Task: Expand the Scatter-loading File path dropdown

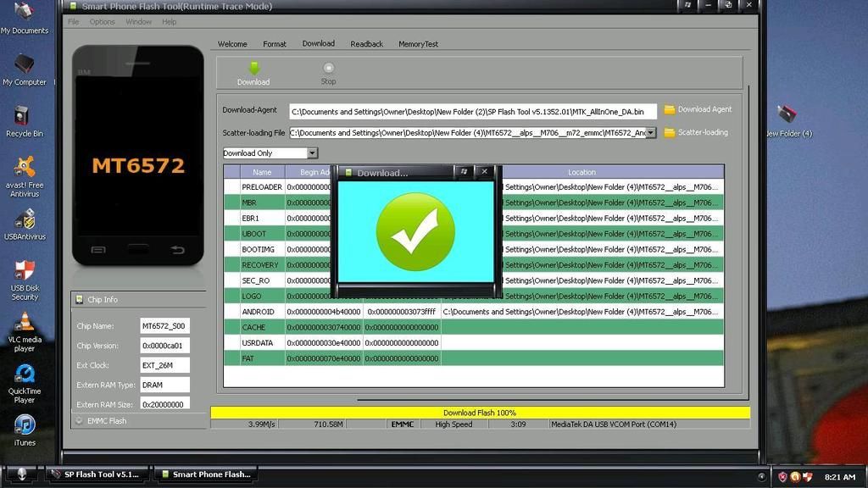Action: 650,133
